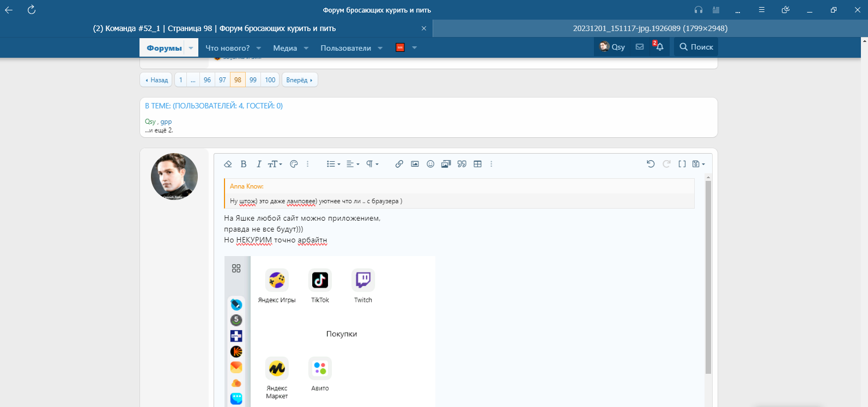Open the text color palette icon

pos(294,164)
